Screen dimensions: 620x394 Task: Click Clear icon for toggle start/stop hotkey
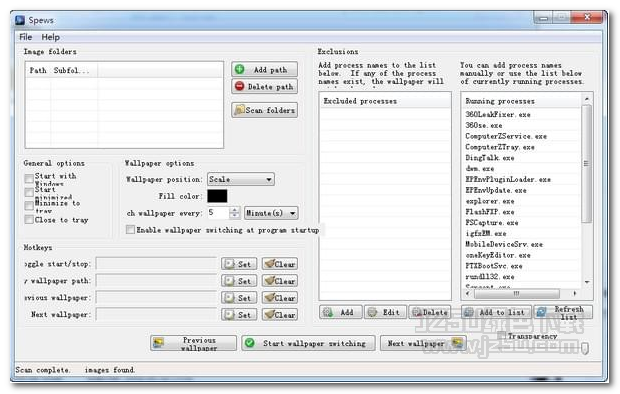click(269, 263)
